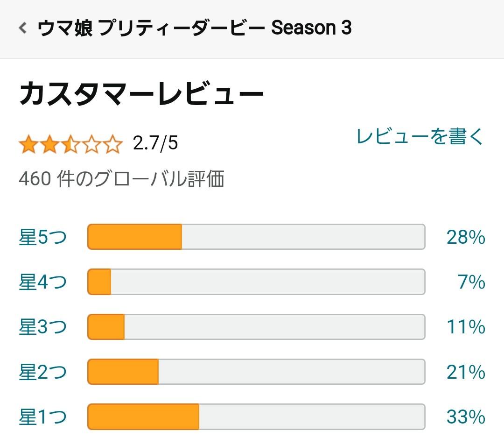
Task: Open the レビューを書く link
Action: tap(420, 136)
